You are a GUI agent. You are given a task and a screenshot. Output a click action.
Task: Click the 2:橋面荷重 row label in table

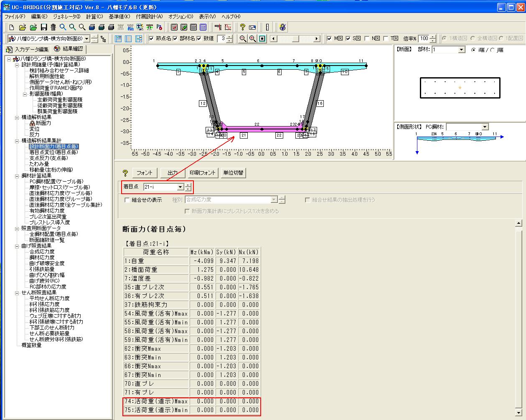click(x=156, y=270)
